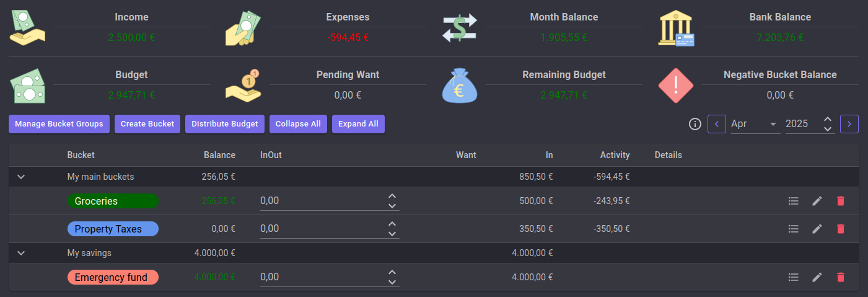Viewport: 868px width, 297px height.
Task: Click the info icon beside month selector
Action: [x=695, y=124]
